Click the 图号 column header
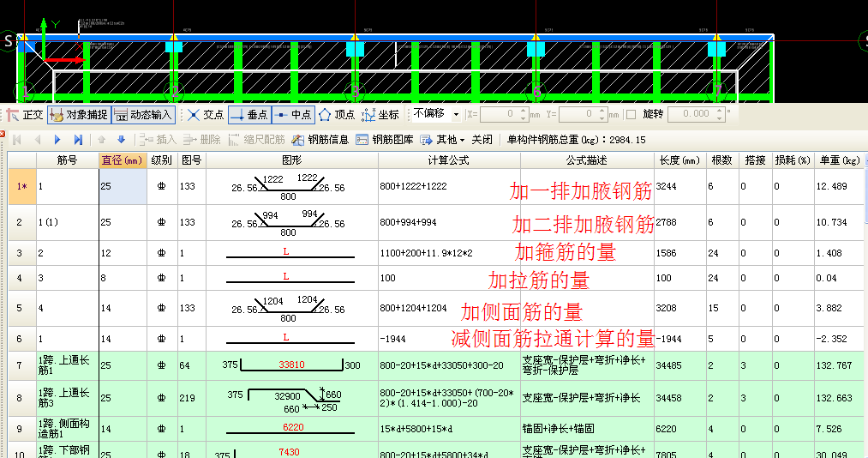The width and height of the screenshot is (868, 458). (192, 160)
